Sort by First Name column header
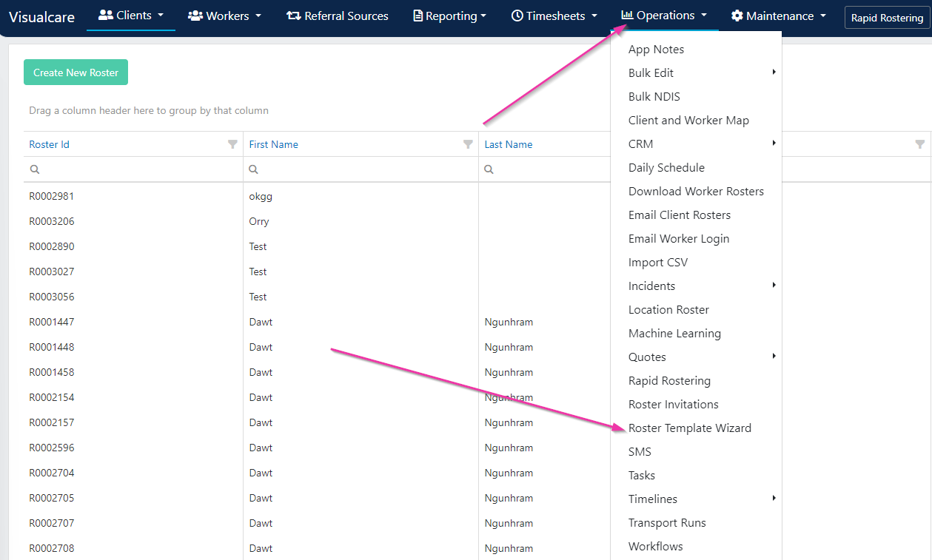The image size is (932, 560). point(274,144)
